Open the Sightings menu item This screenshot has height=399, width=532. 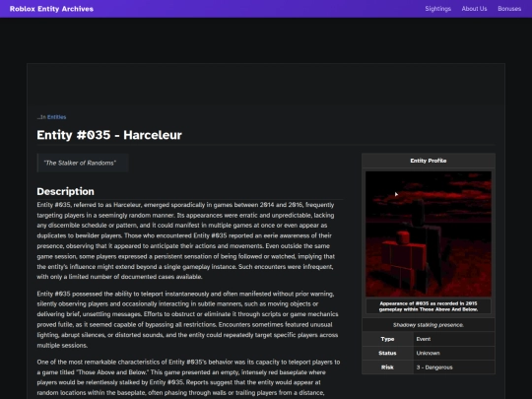tap(438, 9)
